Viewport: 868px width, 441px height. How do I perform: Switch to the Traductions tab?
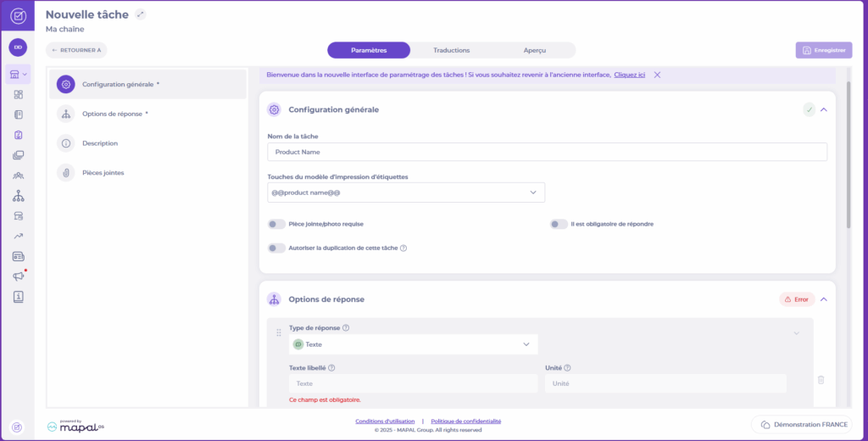tap(451, 50)
